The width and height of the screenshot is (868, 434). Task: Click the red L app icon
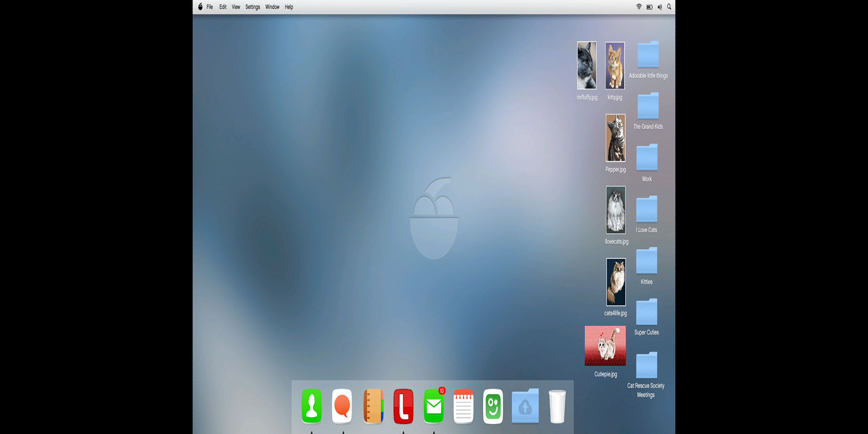403,406
